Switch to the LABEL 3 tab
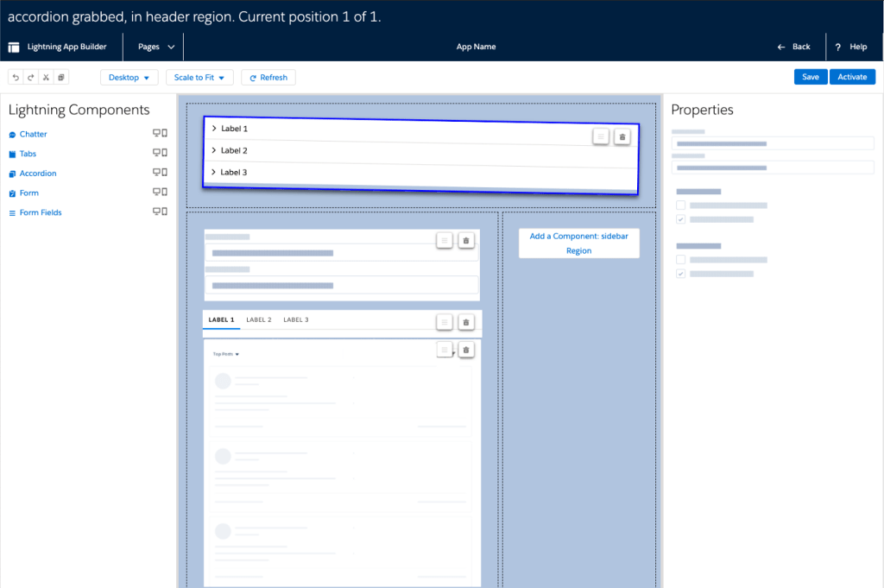The image size is (884, 588). click(296, 319)
